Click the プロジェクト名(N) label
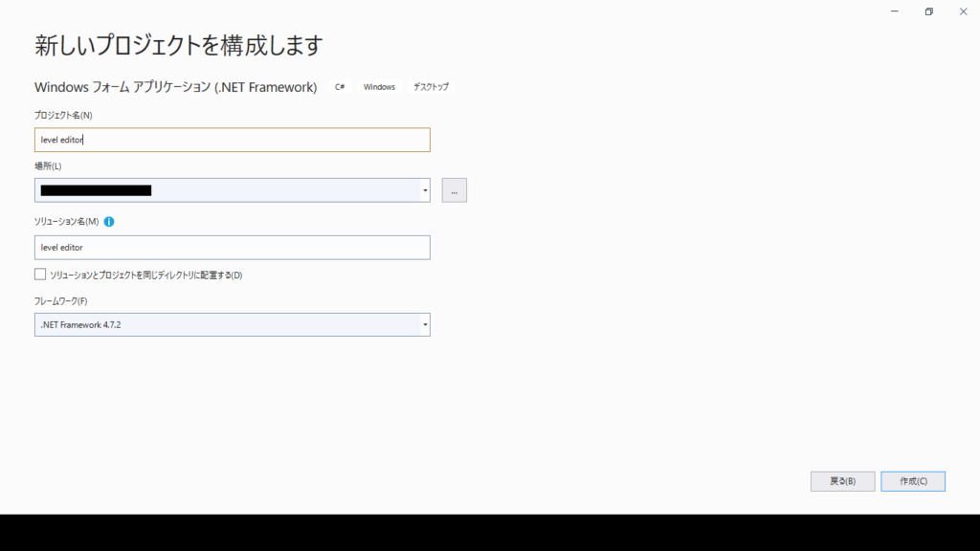The height and width of the screenshot is (551, 980). [x=63, y=116]
